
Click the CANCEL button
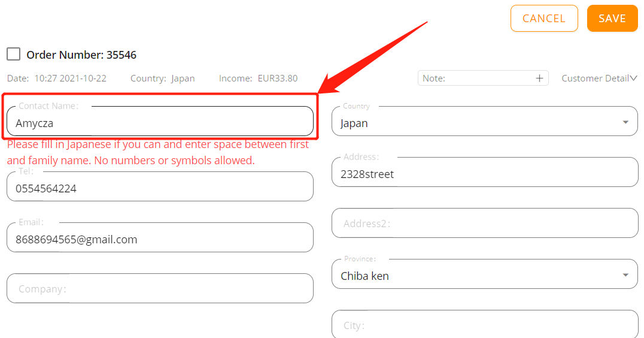click(544, 19)
